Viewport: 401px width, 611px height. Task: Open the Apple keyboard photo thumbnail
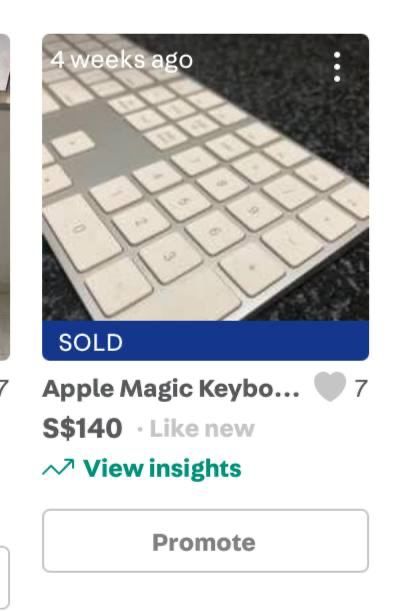(x=205, y=177)
